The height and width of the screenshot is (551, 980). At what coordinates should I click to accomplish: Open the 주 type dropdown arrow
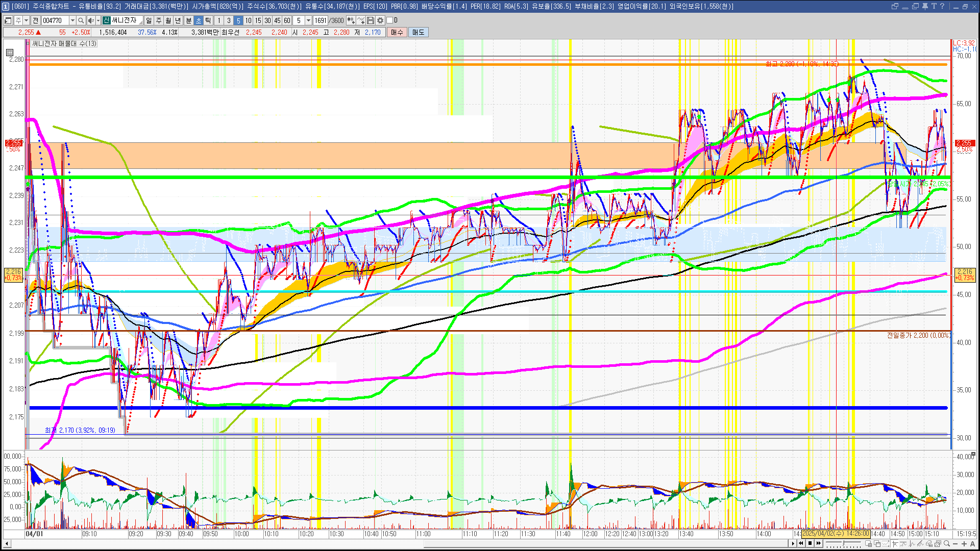point(26,20)
